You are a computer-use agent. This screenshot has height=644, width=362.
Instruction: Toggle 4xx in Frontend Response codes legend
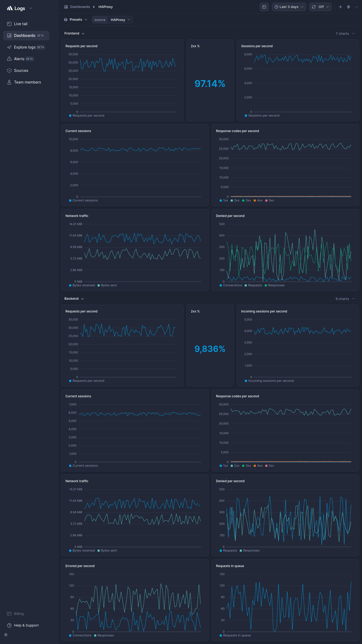tap(258, 200)
